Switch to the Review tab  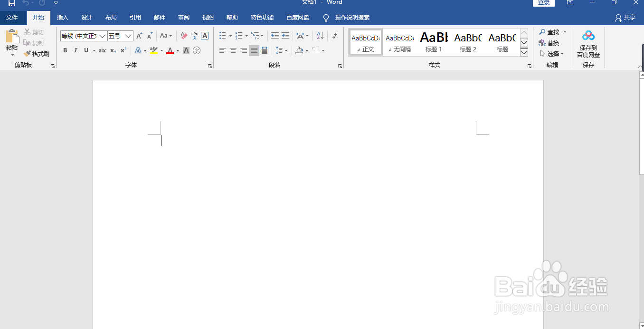click(184, 18)
